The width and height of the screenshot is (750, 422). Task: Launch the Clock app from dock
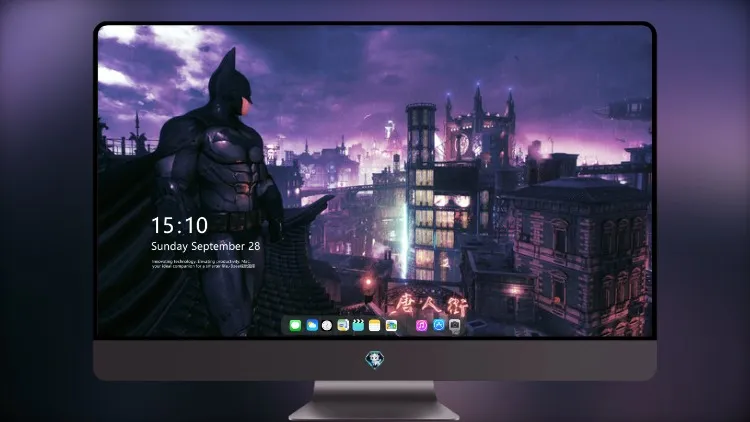(x=327, y=325)
